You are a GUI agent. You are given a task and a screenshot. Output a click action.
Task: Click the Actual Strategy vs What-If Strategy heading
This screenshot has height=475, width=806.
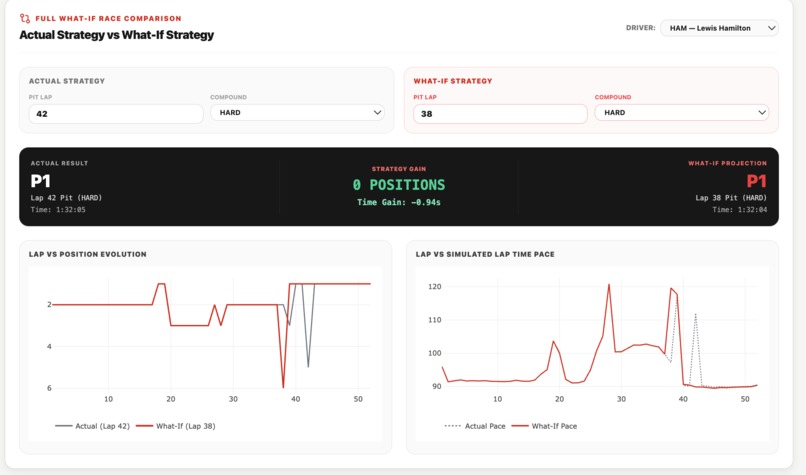tap(117, 35)
